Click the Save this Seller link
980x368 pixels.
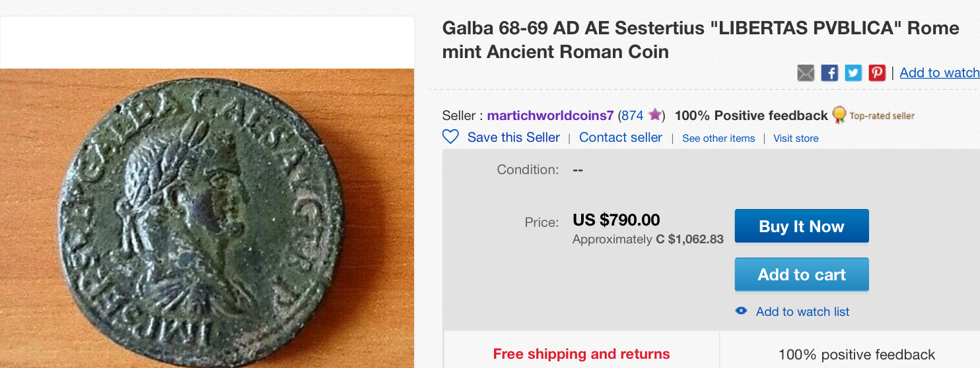(513, 137)
